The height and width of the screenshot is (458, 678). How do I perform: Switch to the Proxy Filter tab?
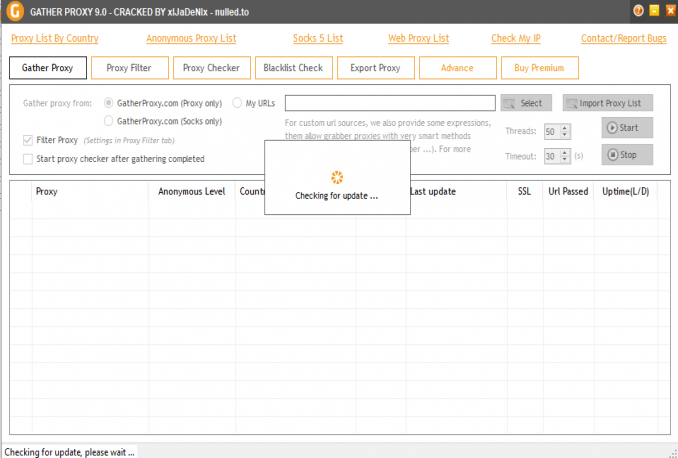click(129, 68)
